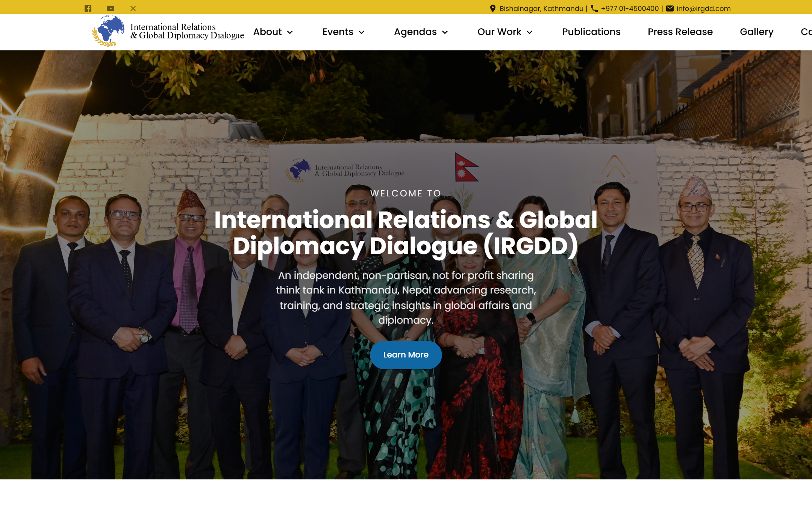Viewport: 812px width, 508px height.
Task: Open the Facebook page icon
Action: [88, 8]
